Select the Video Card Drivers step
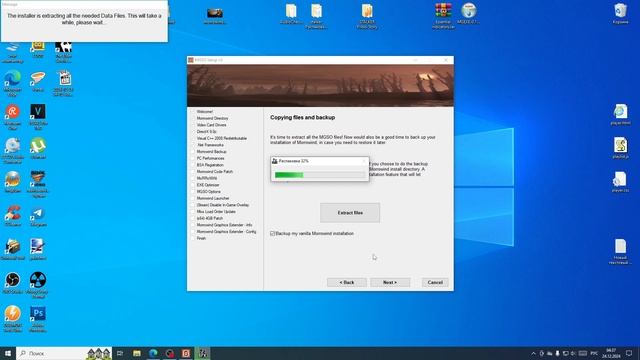The width and height of the screenshot is (640, 360). 211,125
